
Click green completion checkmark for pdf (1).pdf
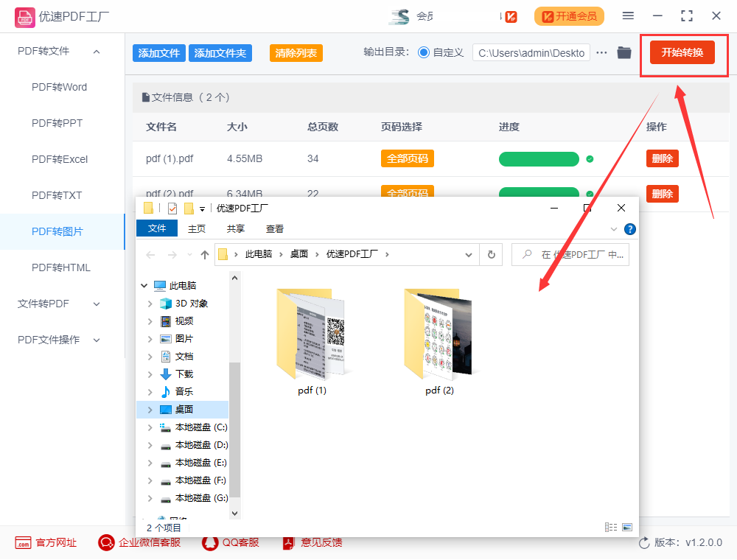[x=590, y=159]
